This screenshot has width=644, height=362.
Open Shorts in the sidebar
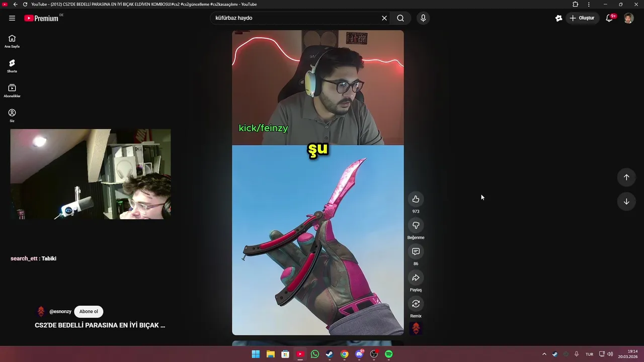12,66
